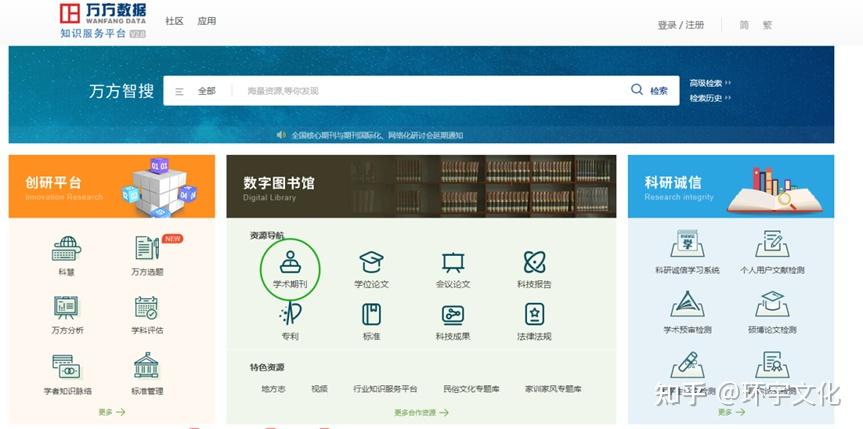Open 家训家风专题库 link
This screenshot has width=863, height=429.
(553, 388)
